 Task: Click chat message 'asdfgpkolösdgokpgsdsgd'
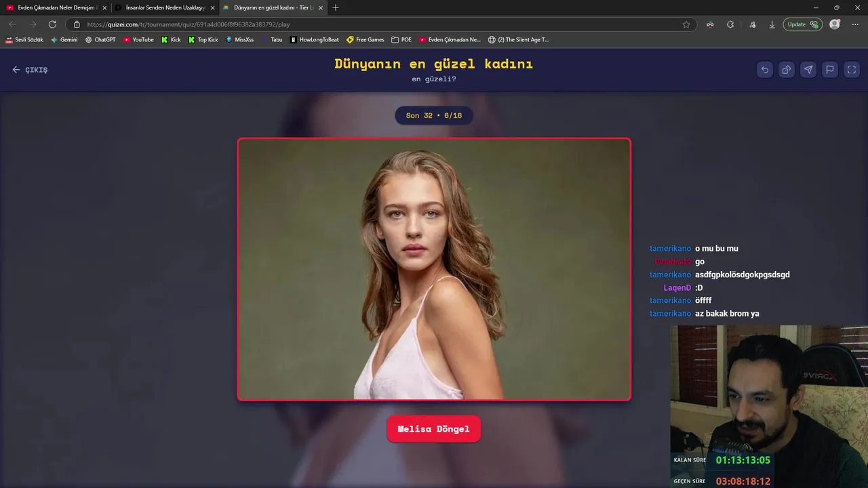[x=743, y=274]
